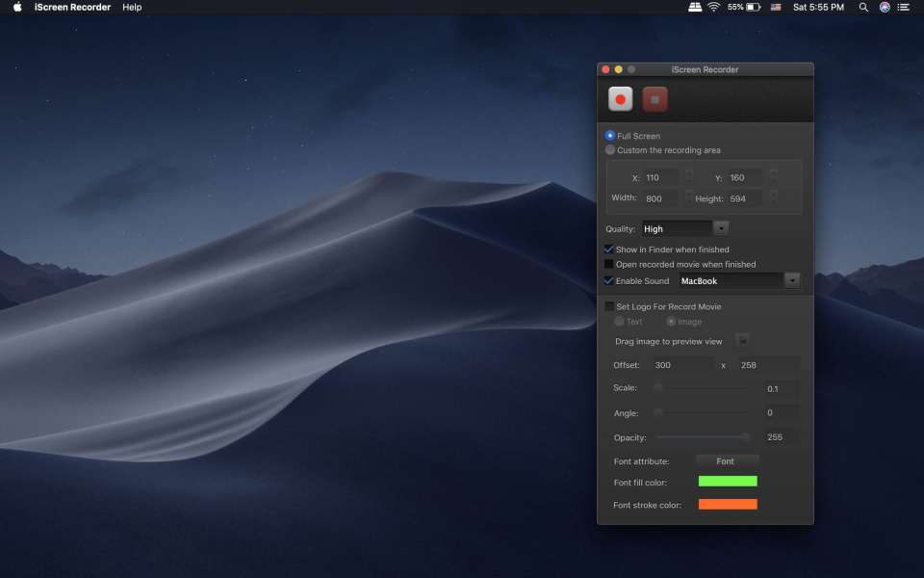Viewport: 924px width, 578px height.
Task: Select the Full Screen radio option
Action: (610, 136)
